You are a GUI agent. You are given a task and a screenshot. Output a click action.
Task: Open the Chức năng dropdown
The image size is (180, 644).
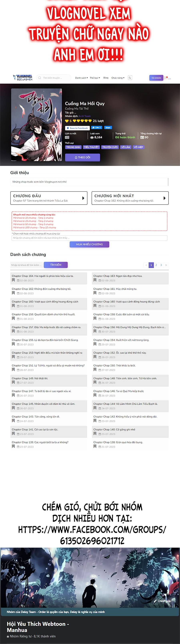tap(118, 78)
